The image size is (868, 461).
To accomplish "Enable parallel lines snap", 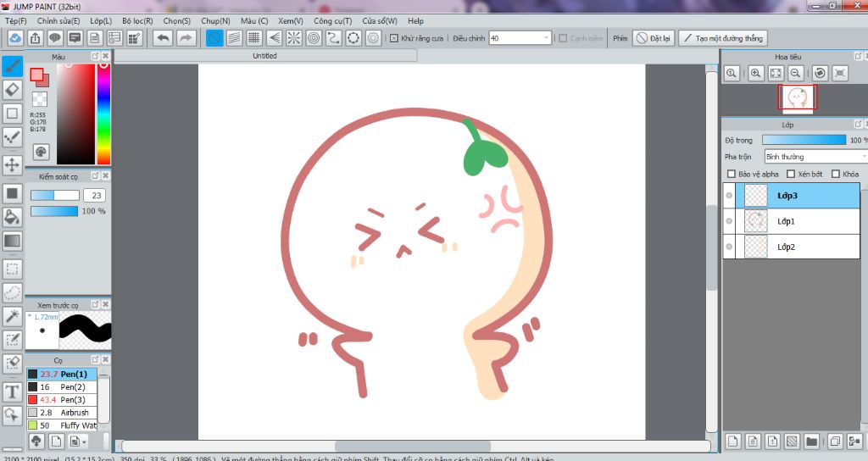I will coord(234,38).
